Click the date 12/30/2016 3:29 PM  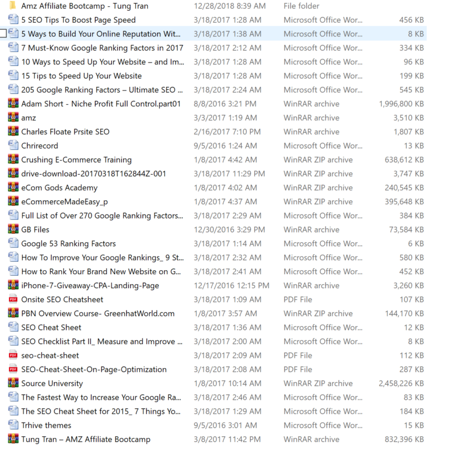[230, 229]
